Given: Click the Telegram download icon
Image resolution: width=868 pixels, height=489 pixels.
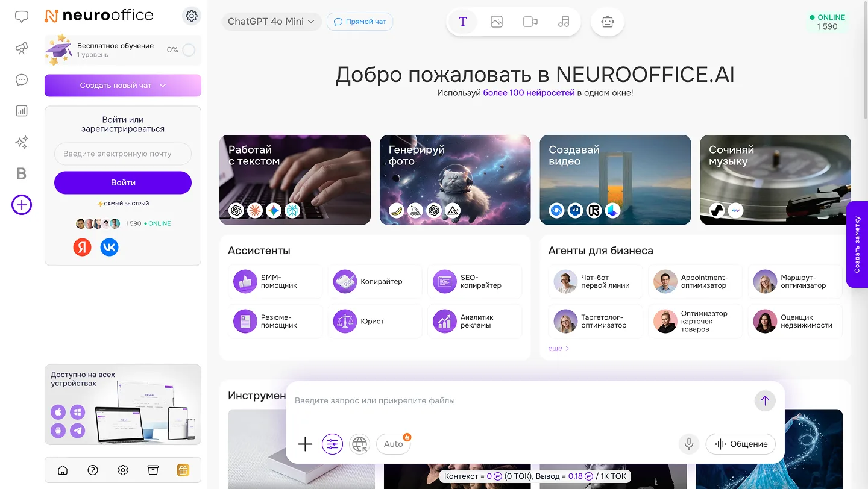Looking at the screenshot, I should tap(77, 431).
